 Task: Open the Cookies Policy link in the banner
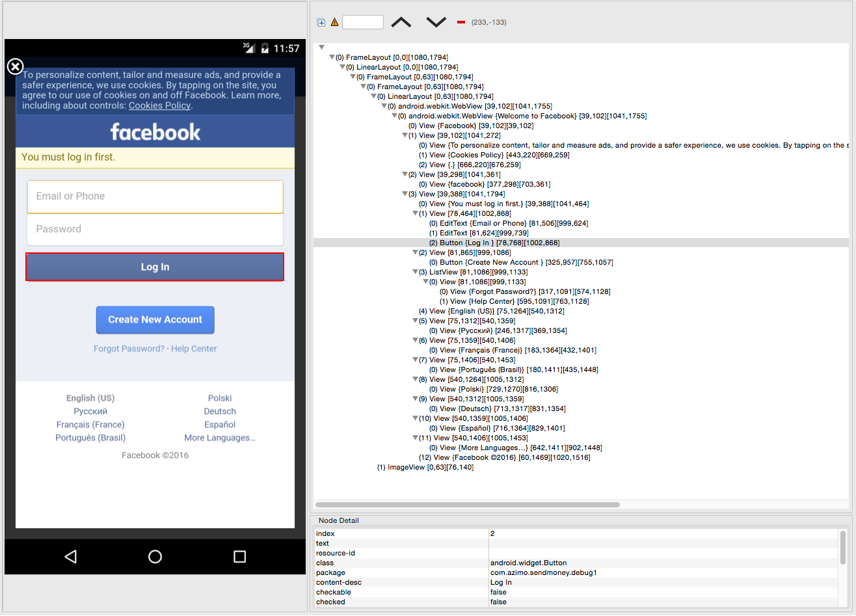159,105
